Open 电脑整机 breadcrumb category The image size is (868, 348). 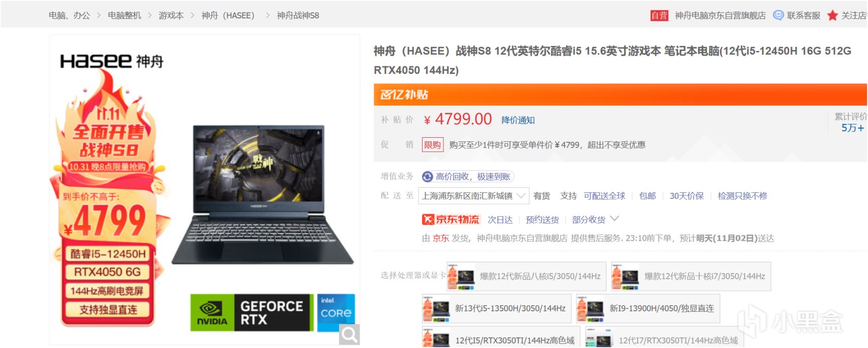[x=124, y=15]
